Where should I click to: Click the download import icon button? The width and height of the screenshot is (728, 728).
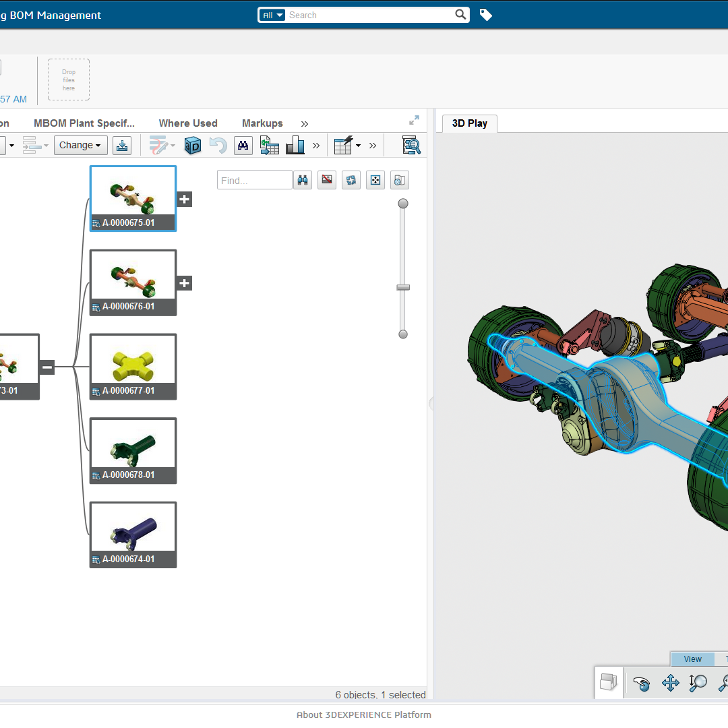(x=121, y=145)
